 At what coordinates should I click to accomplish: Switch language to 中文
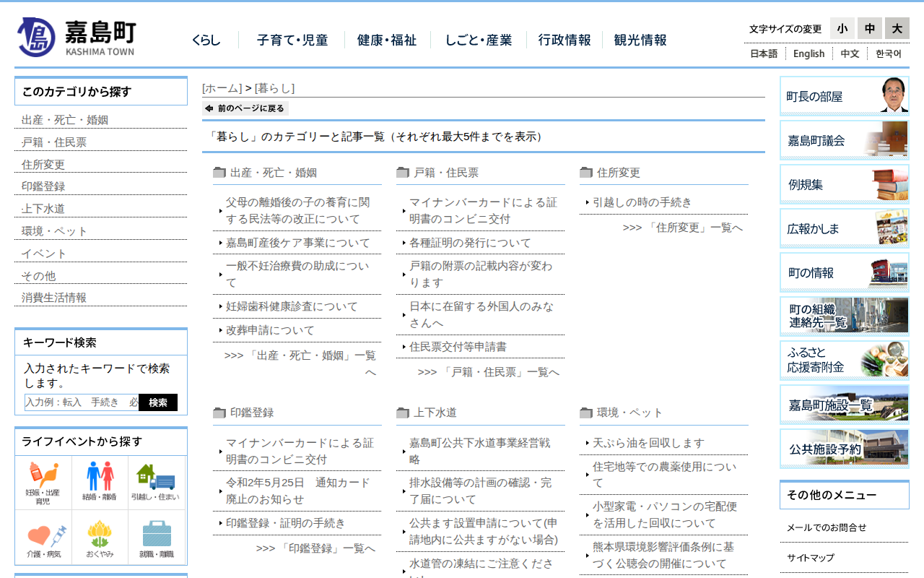point(850,53)
